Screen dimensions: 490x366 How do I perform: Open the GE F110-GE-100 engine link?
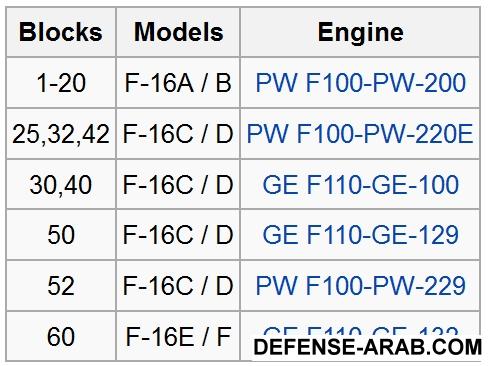coord(361,184)
